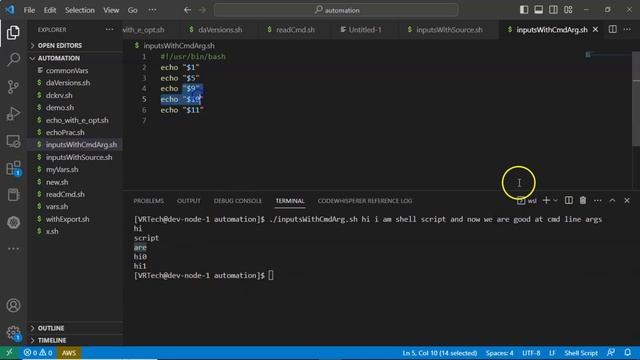Open editor more actions ellipsis
This screenshot has width=640, height=360.
627,29
